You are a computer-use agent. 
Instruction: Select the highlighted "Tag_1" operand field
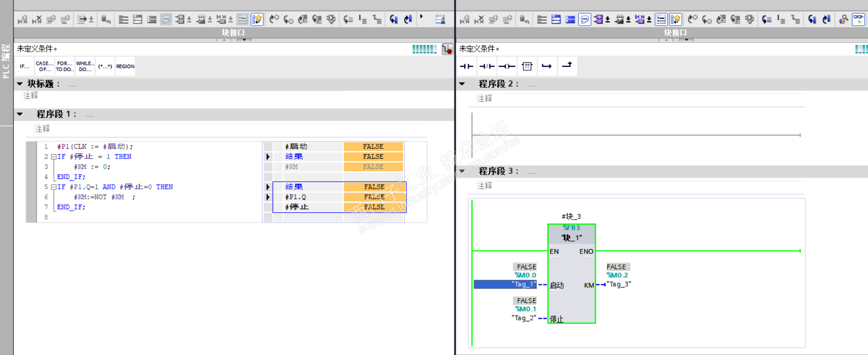(505, 284)
